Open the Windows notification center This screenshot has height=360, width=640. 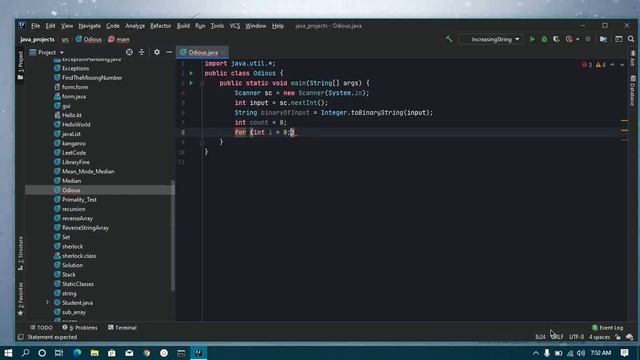point(624,353)
